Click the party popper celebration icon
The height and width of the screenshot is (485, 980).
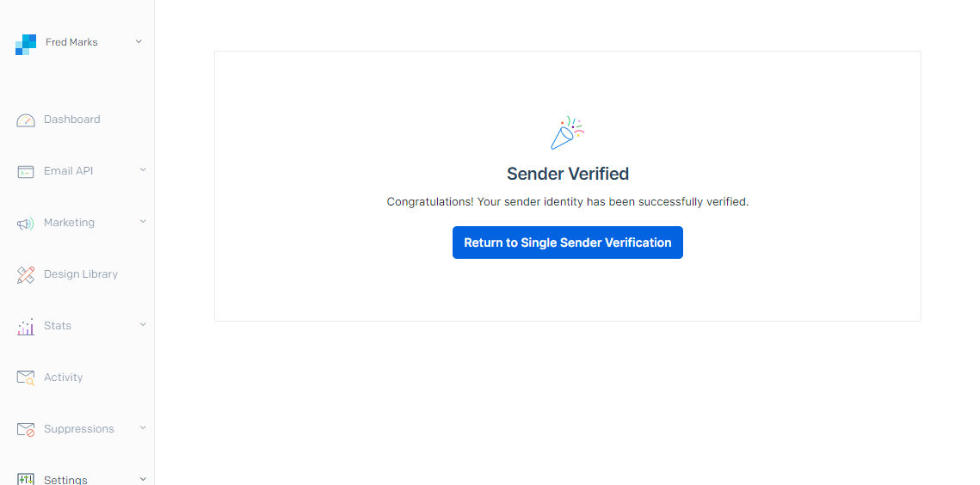click(568, 132)
